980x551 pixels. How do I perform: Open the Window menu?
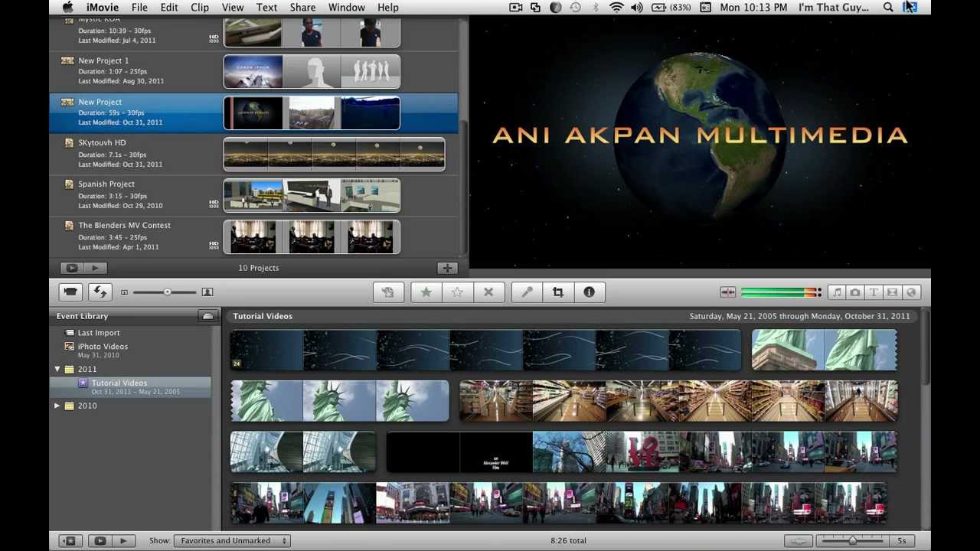(x=346, y=8)
